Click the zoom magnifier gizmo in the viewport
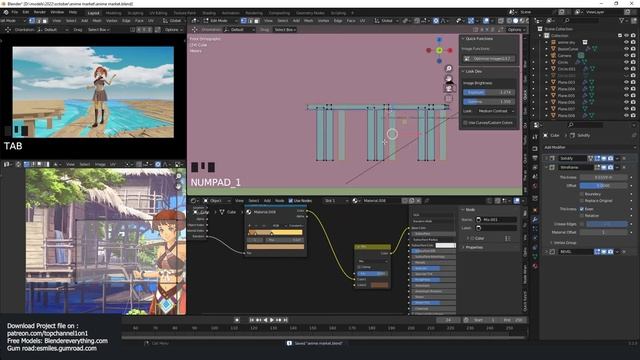Screen dimensions: 640x360 [449, 68]
